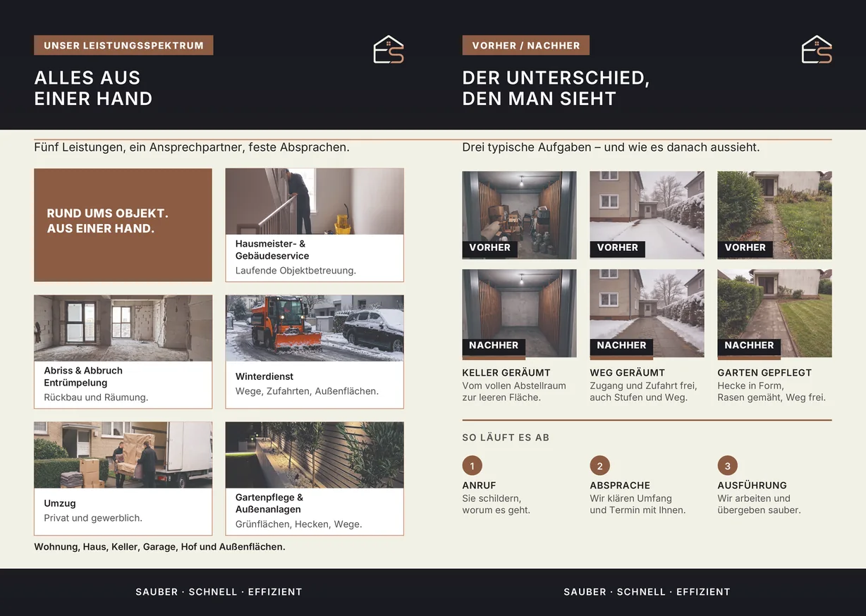Image resolution: width=866 pixels, height=616 pixels.
Task: Click step number 3 circle above AUSFÜHRUNG
Action: click(727, 465)
